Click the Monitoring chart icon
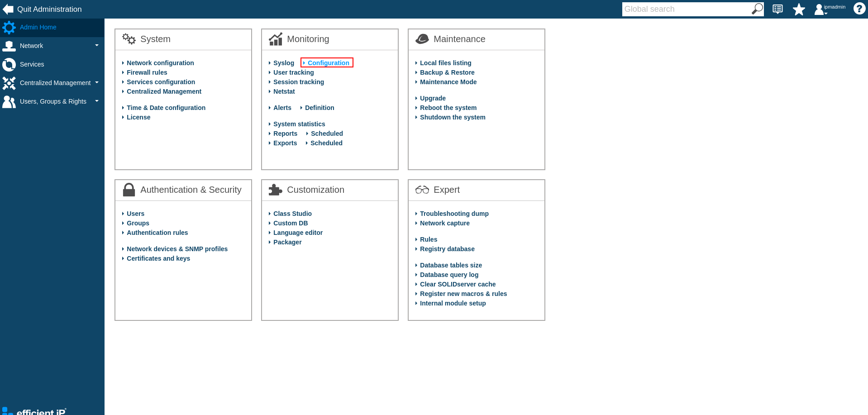The image size is (868, 415). (276, 39)
